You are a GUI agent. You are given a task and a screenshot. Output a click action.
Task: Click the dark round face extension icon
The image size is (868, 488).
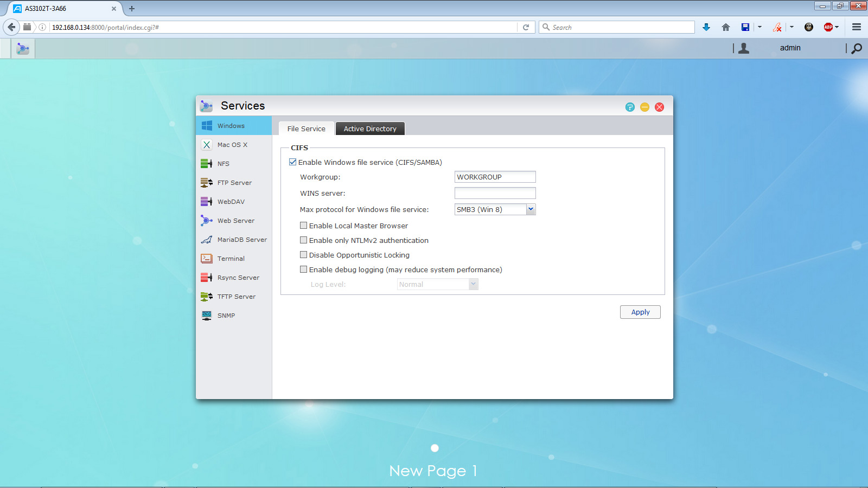coord(809,27)
